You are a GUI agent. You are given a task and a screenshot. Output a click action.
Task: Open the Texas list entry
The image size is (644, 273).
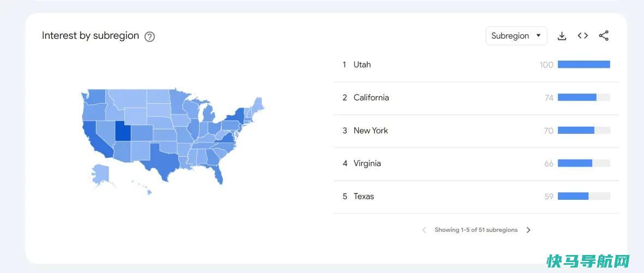coord(477,196)
